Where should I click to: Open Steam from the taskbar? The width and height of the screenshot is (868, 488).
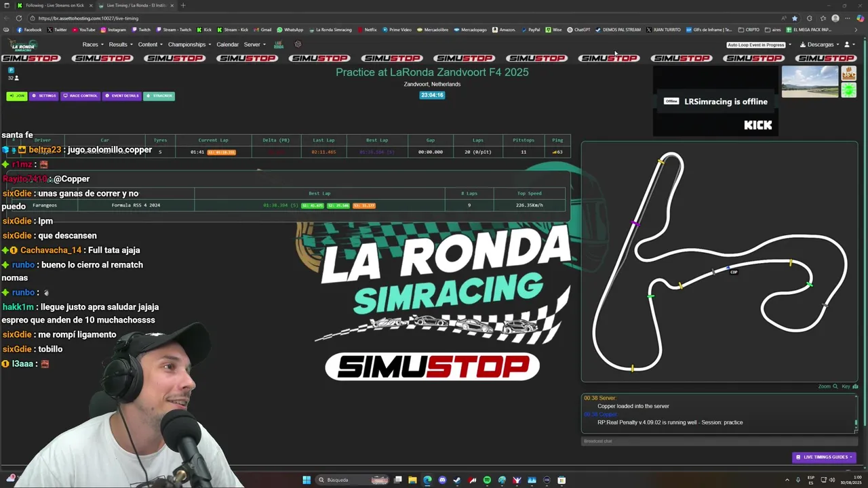coord(457,480)
